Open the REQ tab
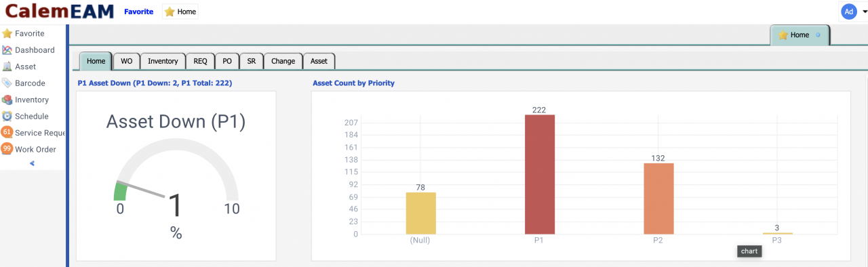Screen dimensions: 868x267 (x=200, y=61)
